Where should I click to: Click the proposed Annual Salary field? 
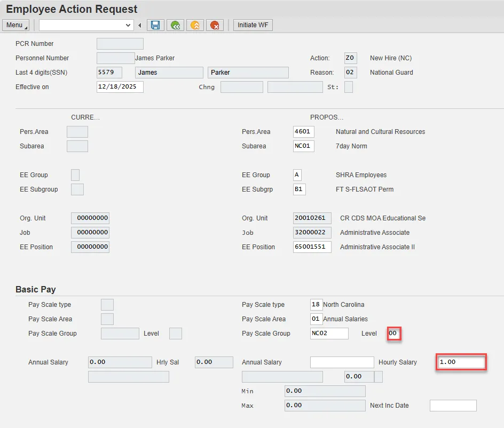click(342, 362)
